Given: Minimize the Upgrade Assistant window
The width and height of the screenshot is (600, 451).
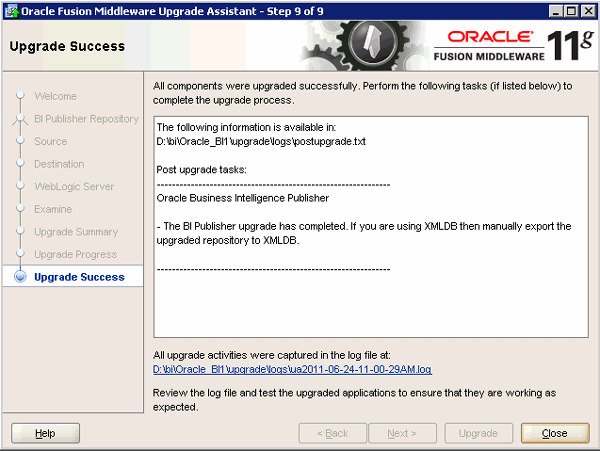Looking at the screenshot, I should (556, 11).
